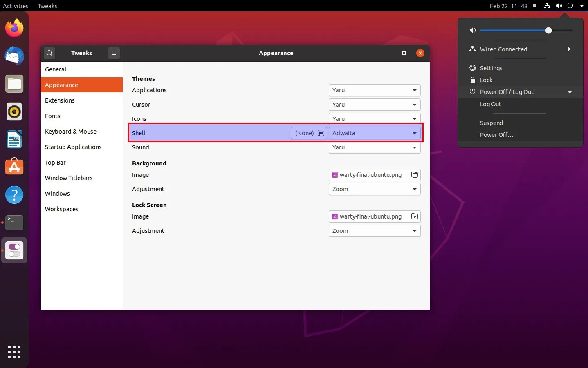This screenshot has width=588, height=368.
Task: Open Window Titlebars section
Action: coord(82,178)
